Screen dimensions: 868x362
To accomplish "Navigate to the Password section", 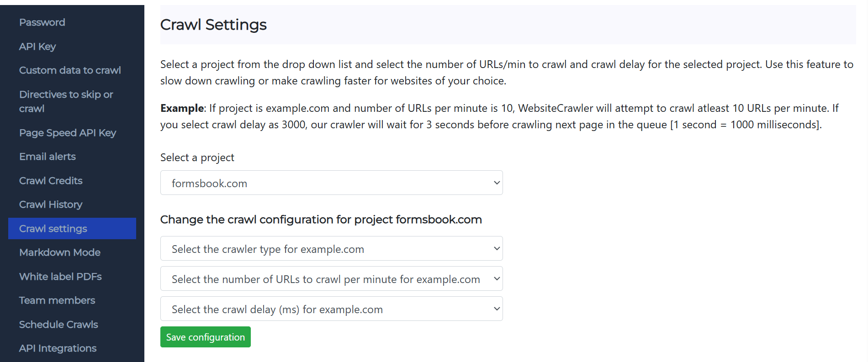I will (x=42, y=22).
